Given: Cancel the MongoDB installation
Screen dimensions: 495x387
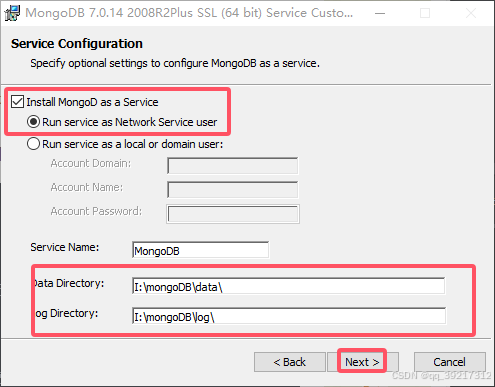Looking at the screenshot, I should [450, 362].
